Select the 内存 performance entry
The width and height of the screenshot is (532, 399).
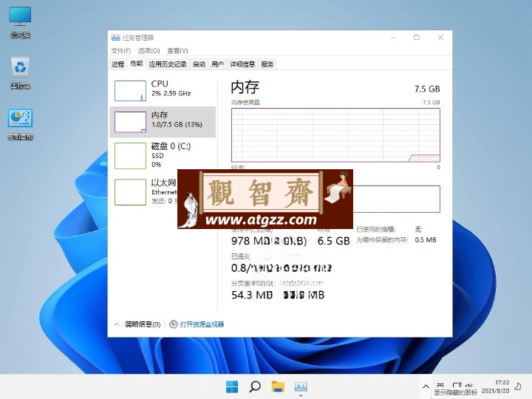(163, 122)
